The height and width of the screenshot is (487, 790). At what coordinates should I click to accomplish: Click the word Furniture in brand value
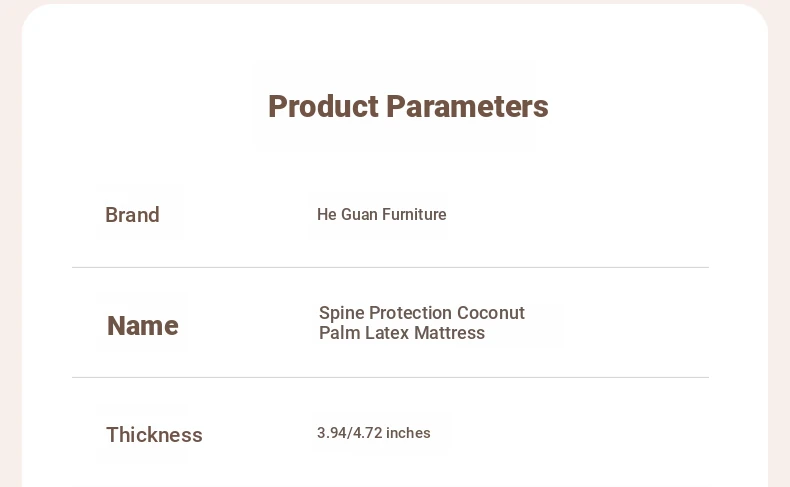click(x=414, y=215)
